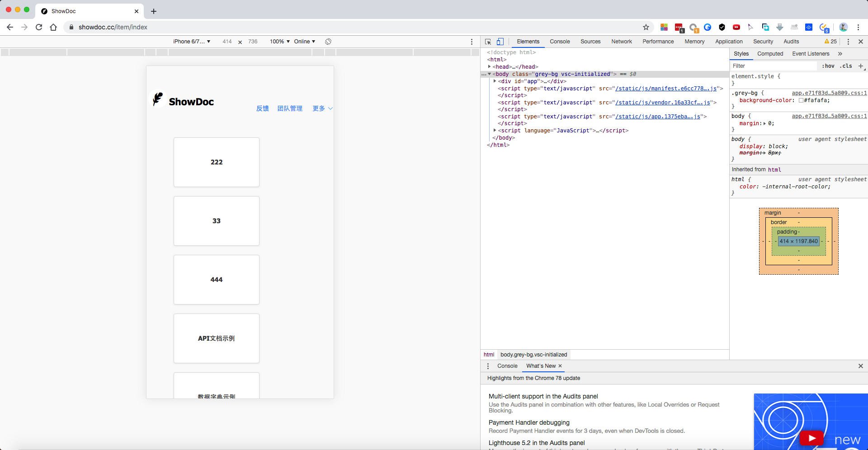The image size is (868, 450).
Task: Select the inspect element picker tool
Action: pyautogui.click(x=487, y=42)
